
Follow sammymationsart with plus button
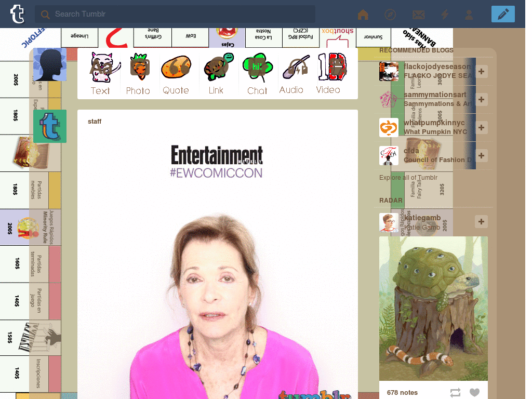tap(481, 99)
